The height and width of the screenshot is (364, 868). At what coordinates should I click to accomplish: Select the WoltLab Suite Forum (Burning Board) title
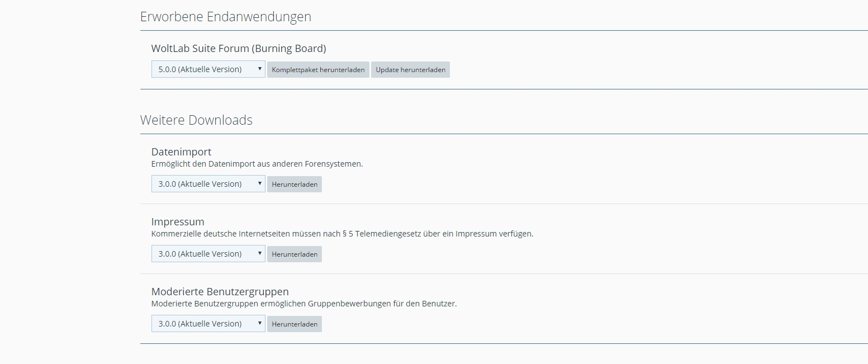pyautogui.click(x=238, y=49)
